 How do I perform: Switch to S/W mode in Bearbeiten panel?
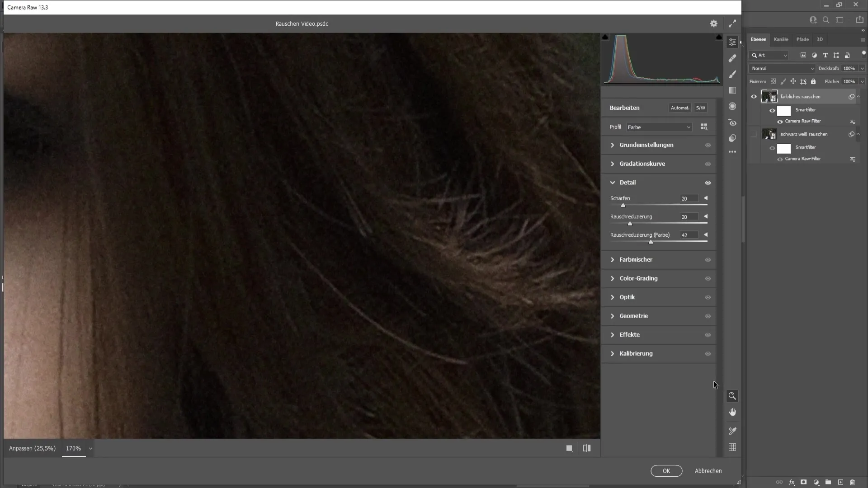pyautogui.click(x=701, y=108)
